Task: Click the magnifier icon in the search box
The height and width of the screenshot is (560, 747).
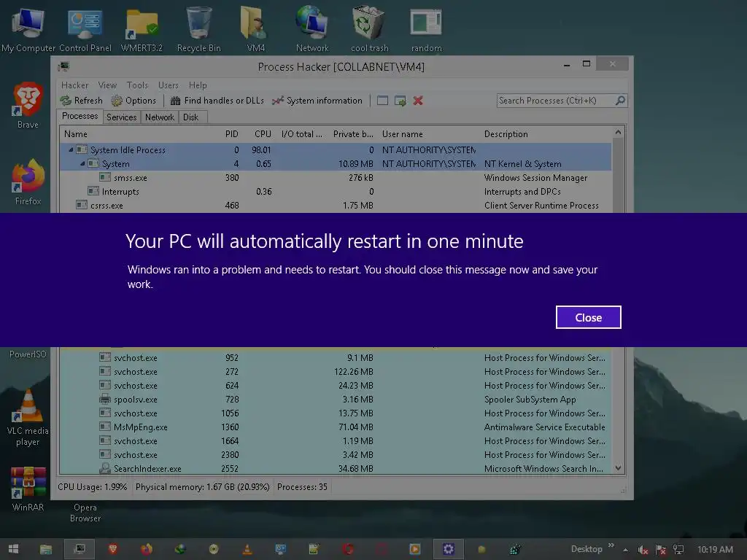Action: 620,101
